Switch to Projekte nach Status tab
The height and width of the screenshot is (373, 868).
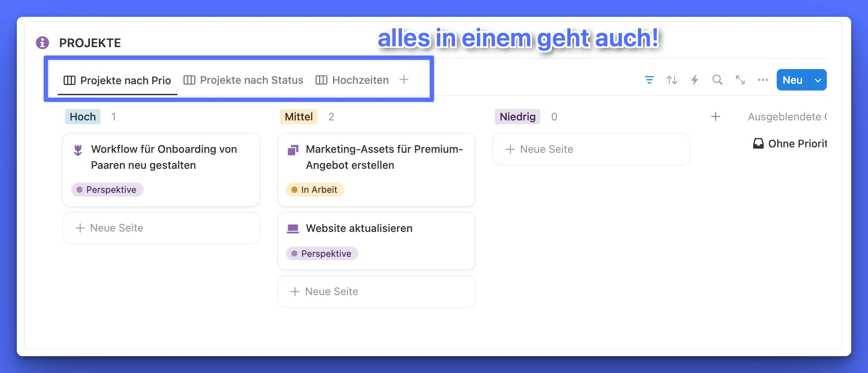tap(243, 80)
